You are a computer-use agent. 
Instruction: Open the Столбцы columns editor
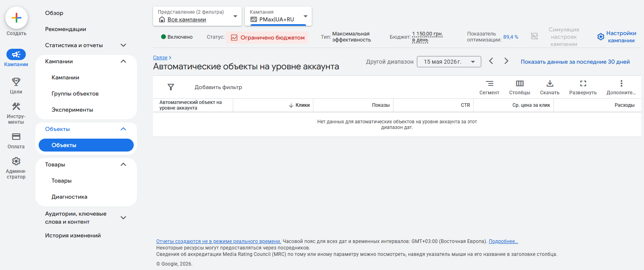pos(520,87)
